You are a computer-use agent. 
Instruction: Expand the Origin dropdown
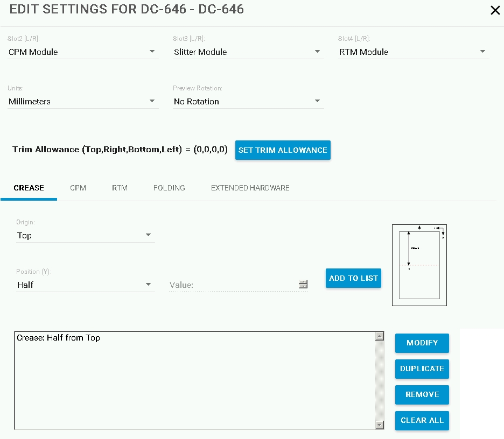(x=148, y=235)
